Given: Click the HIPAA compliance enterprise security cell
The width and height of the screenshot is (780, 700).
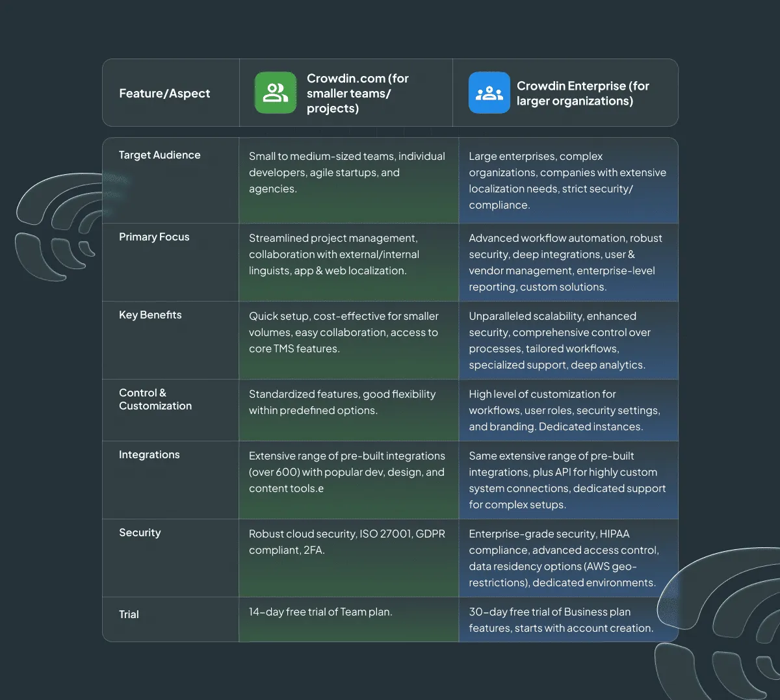Looking at the screenshot, I should [x=564, y=558].
